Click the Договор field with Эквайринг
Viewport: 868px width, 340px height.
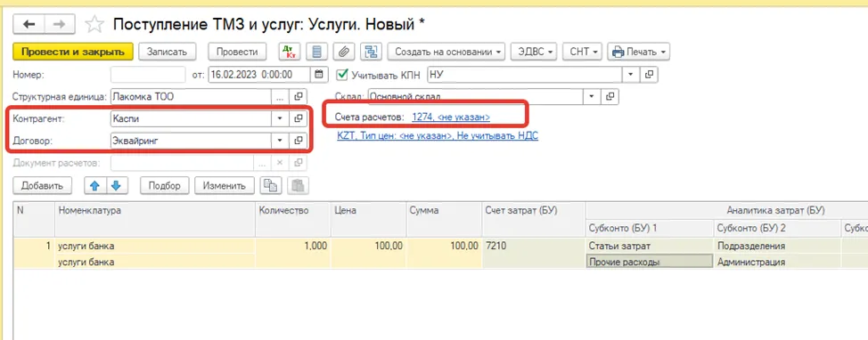point(192,141)
